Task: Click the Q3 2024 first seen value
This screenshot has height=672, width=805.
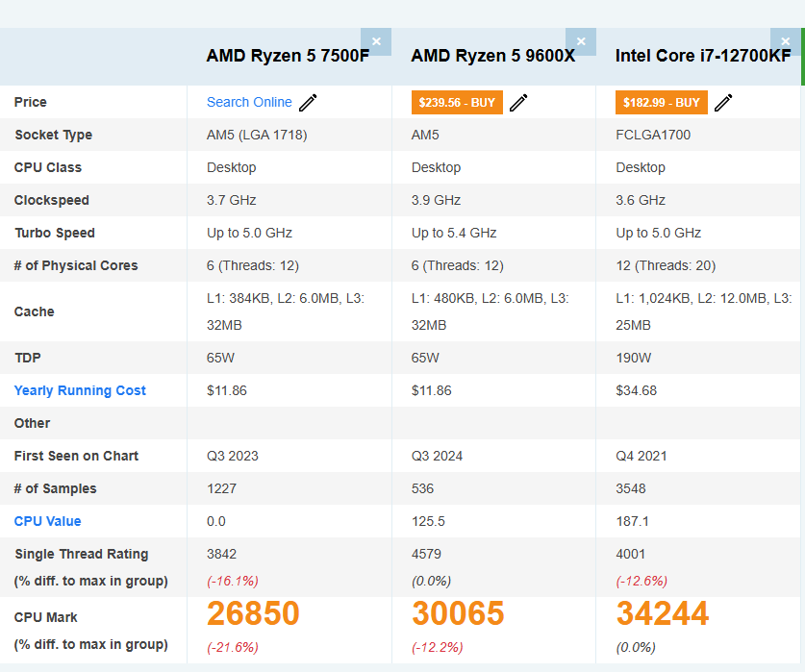Action: pos(437,456)
